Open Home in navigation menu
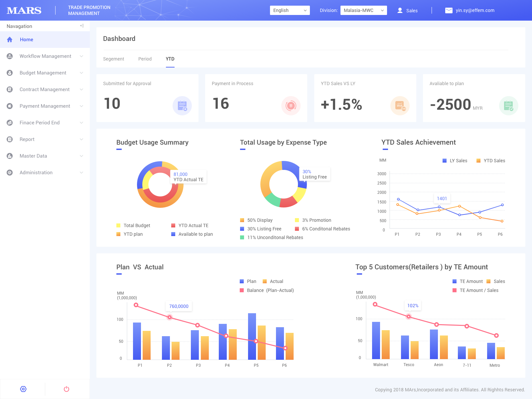Image resolution: width=532 pixels, height=399 pixels. (45, 40)
